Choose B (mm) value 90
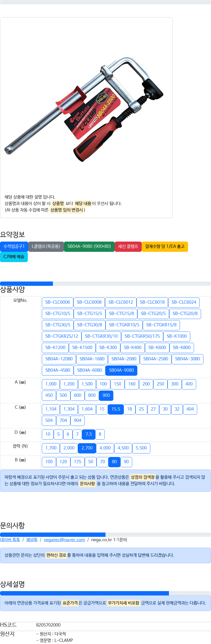This screenshot has width=211, height=644. [126, 462]
